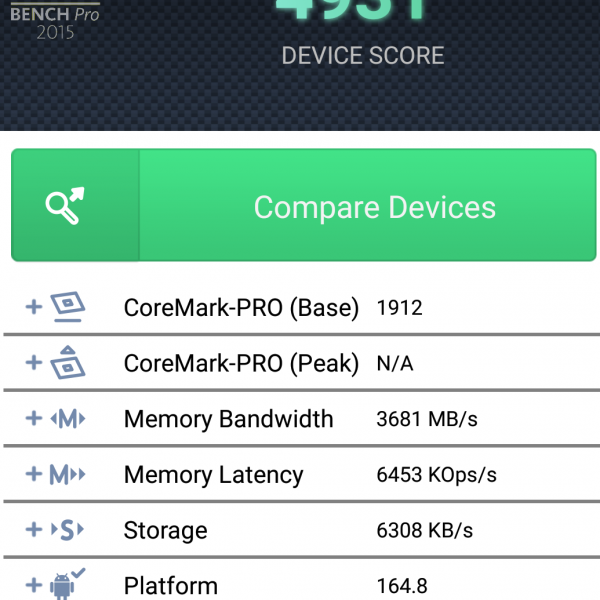Expand the Memory Latency plus sign
The image size is (600, 600).
(33, 475)
